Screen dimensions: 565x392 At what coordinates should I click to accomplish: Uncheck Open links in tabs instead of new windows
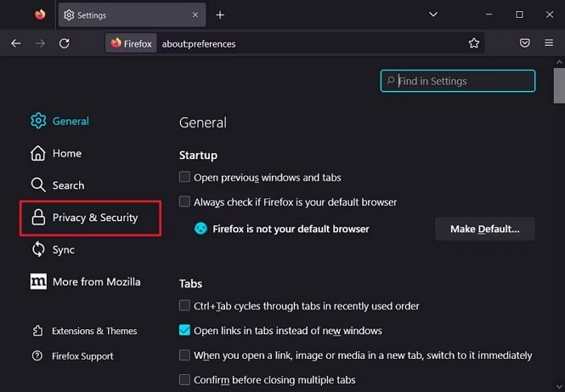coord(185,330)
